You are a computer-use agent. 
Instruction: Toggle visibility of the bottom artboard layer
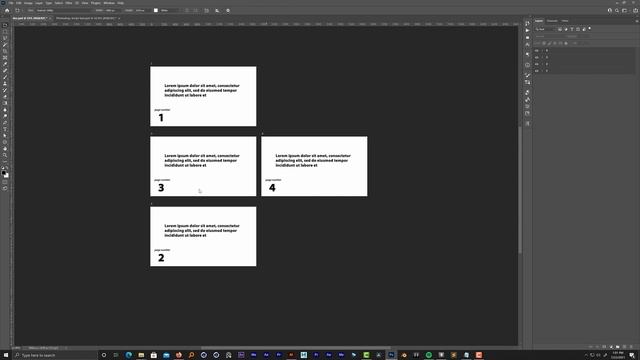[537, 71]
